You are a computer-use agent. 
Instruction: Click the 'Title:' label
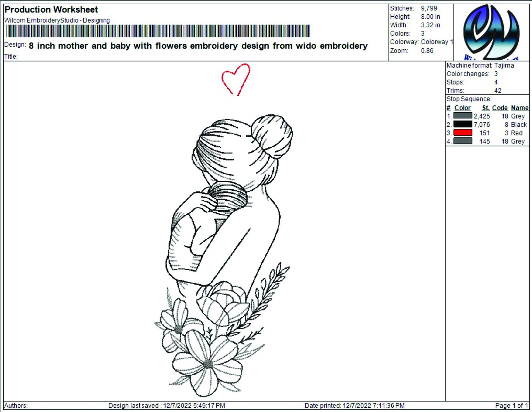click(x=11, y=56)
